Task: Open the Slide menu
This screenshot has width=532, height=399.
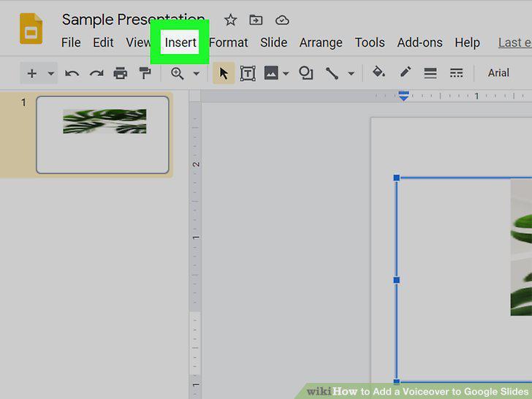Action: click(x=273, y=42)
